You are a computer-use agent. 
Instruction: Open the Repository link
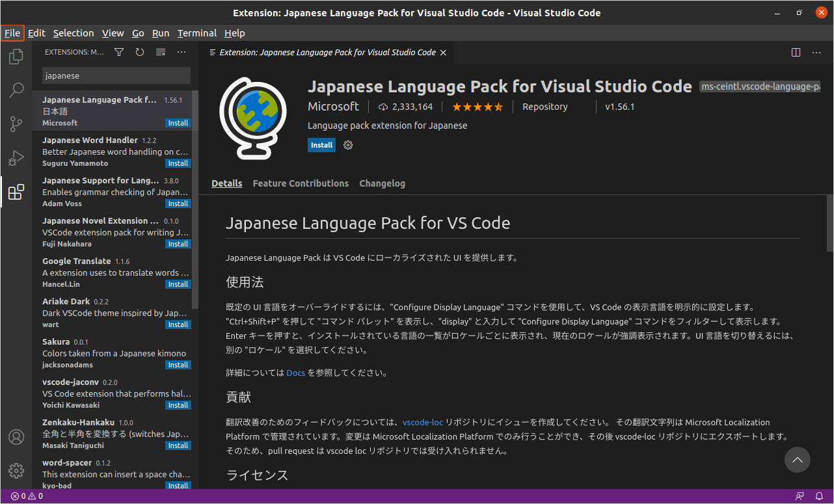(x=545, y=107)
